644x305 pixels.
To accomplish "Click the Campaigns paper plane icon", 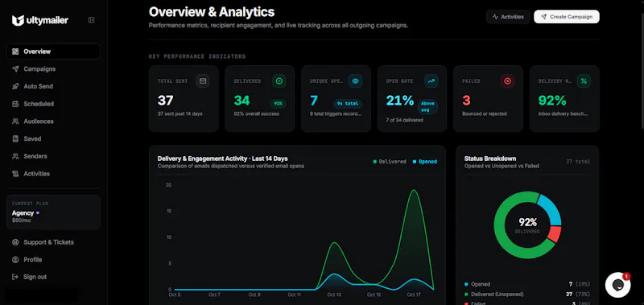I will (x=15, y=69).
